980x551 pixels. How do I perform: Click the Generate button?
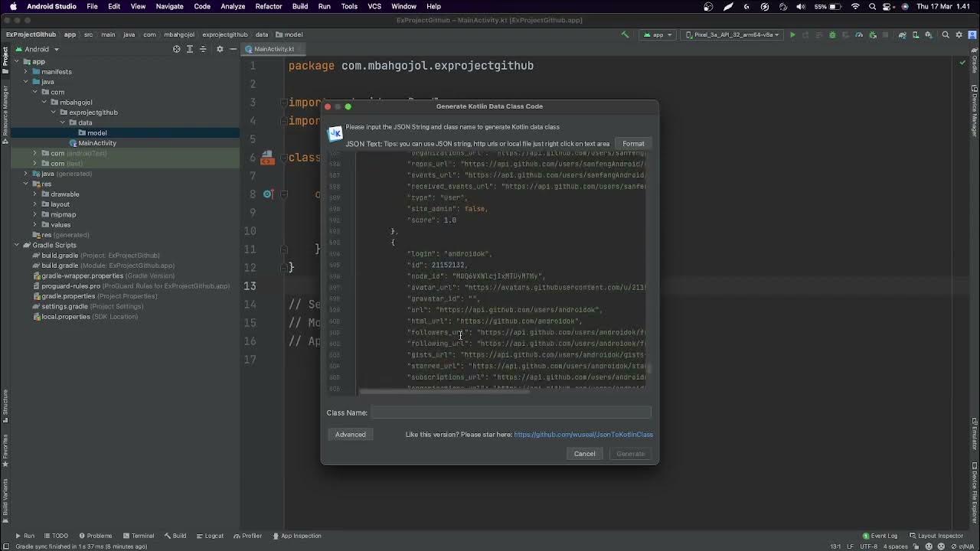pyautogui.click(x=630, y=454)
